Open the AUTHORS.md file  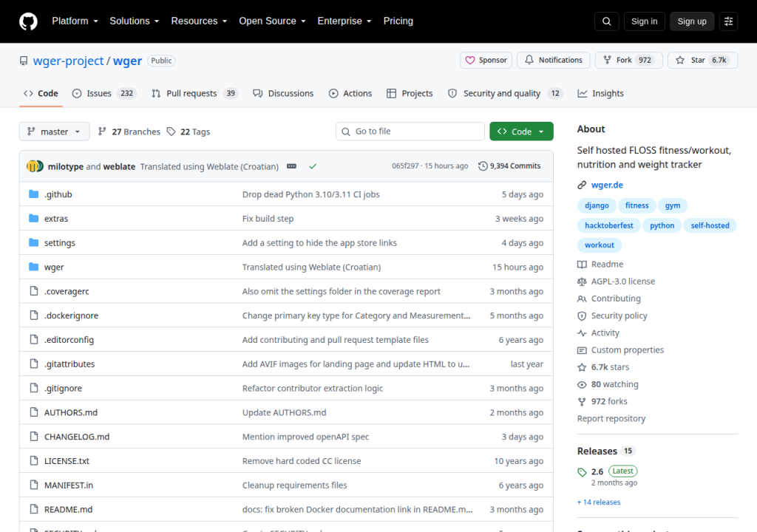(71, 412)
